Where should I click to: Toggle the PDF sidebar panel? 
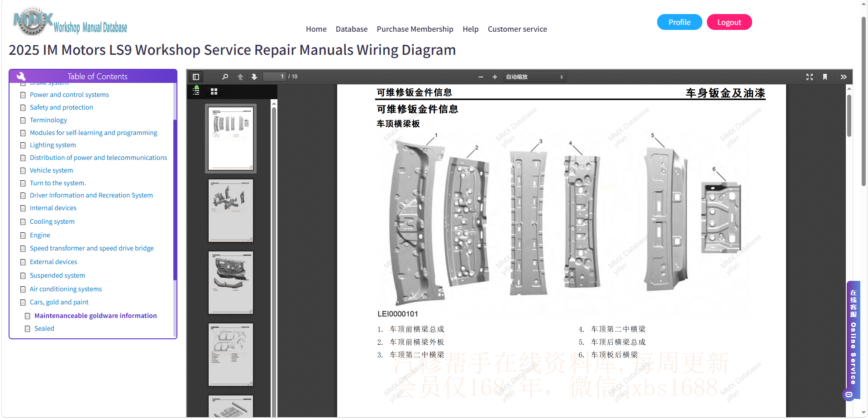coord(196,77)
